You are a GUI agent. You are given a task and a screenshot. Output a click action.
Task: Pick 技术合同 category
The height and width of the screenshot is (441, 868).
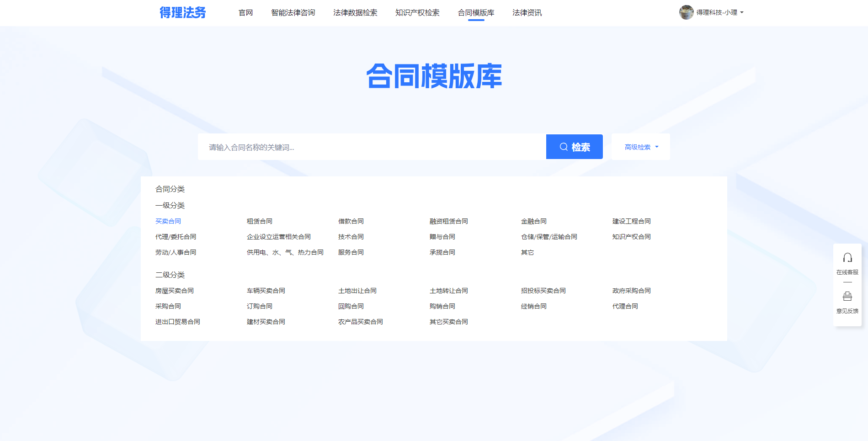point(351,237)
